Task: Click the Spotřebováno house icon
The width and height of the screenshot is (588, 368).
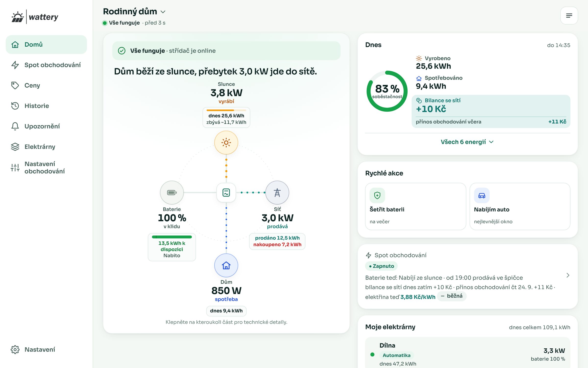Action: [x=419, y=78]
